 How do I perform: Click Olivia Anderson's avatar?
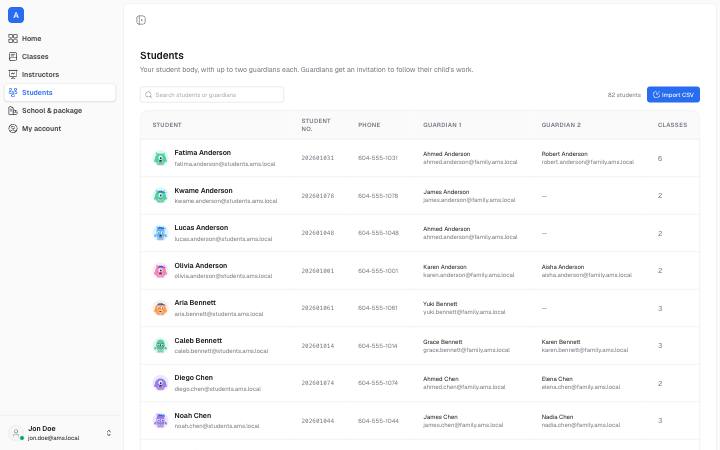pyautogui.click(x=160, y=271)
